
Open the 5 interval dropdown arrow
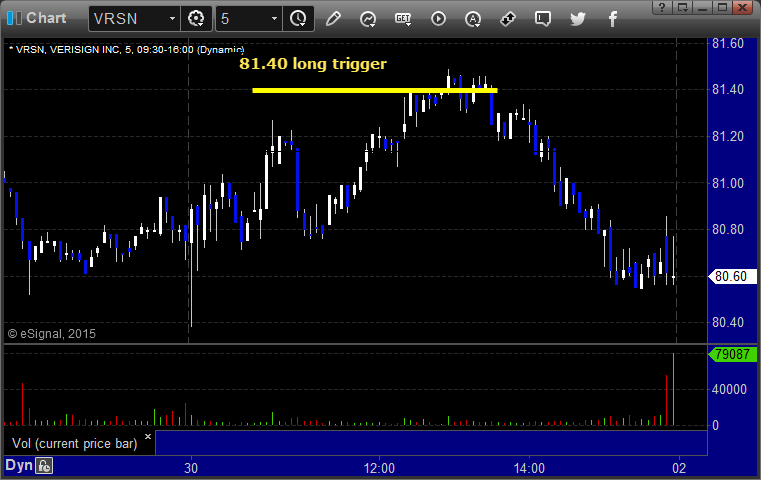point(274,19)
